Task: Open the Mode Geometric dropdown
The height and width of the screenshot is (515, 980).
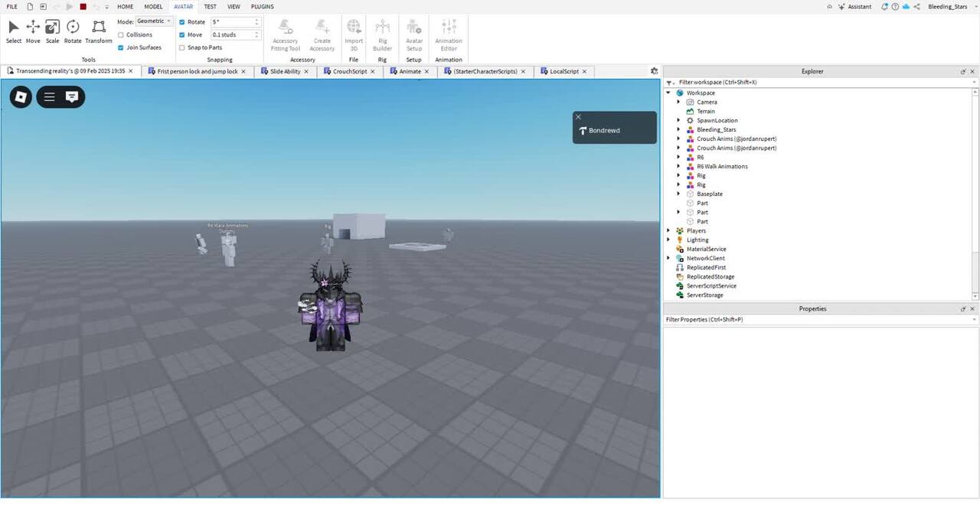Action: pyautogui.click(x=154, y=21)
